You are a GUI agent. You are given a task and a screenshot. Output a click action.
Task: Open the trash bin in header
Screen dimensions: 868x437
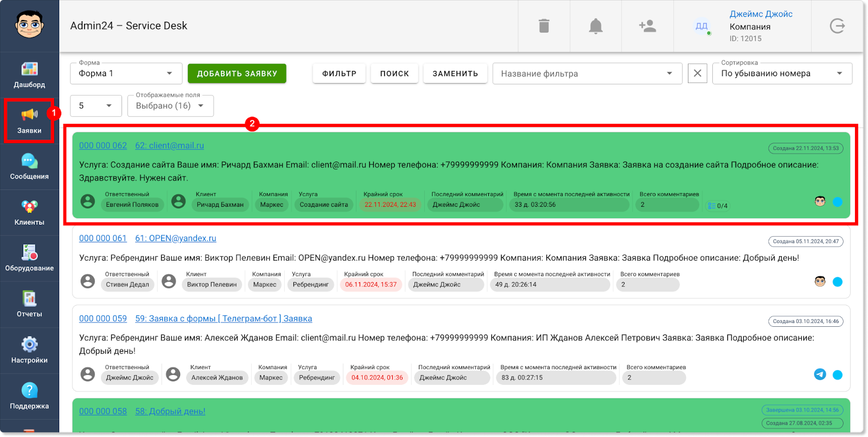pos(544,26)
